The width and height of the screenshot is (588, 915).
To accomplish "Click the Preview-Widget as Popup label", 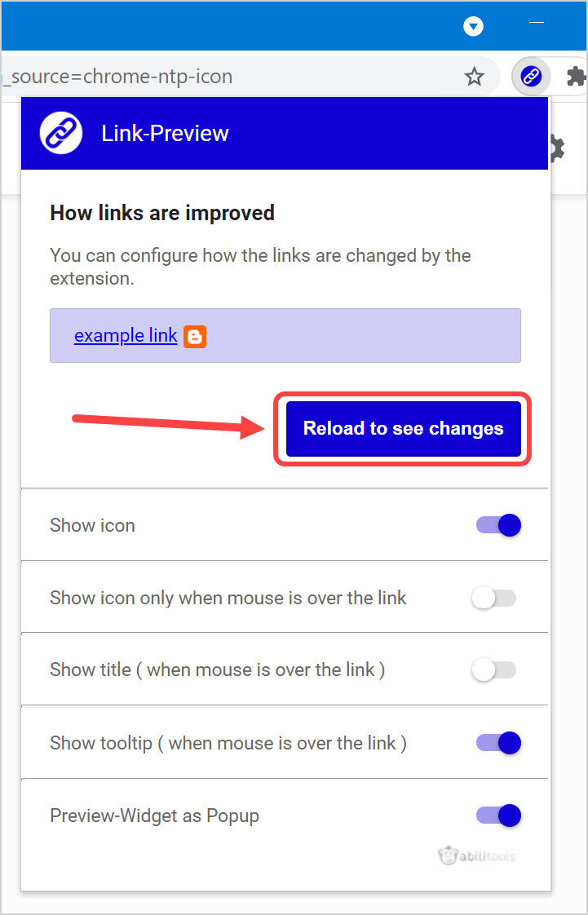I will pos(154,816).
